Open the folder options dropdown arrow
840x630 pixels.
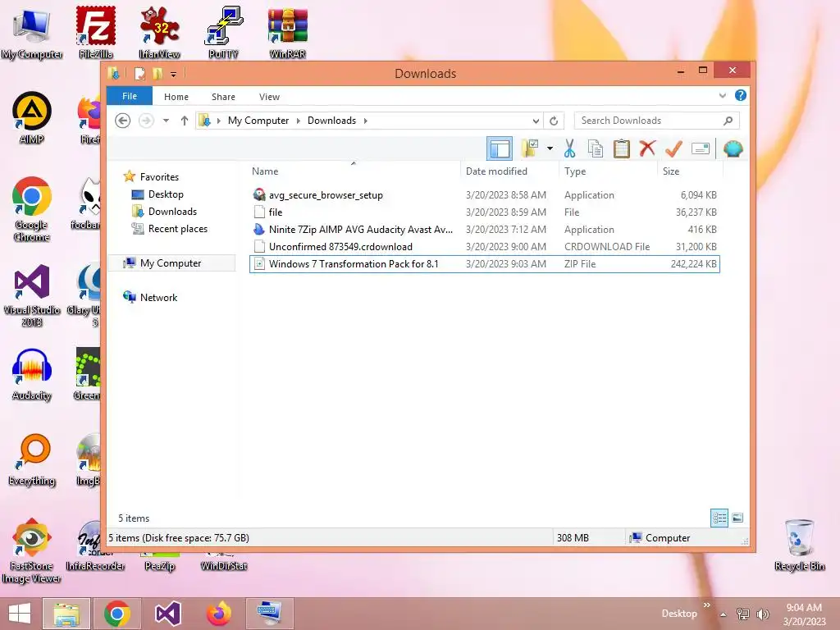point(550,148)
